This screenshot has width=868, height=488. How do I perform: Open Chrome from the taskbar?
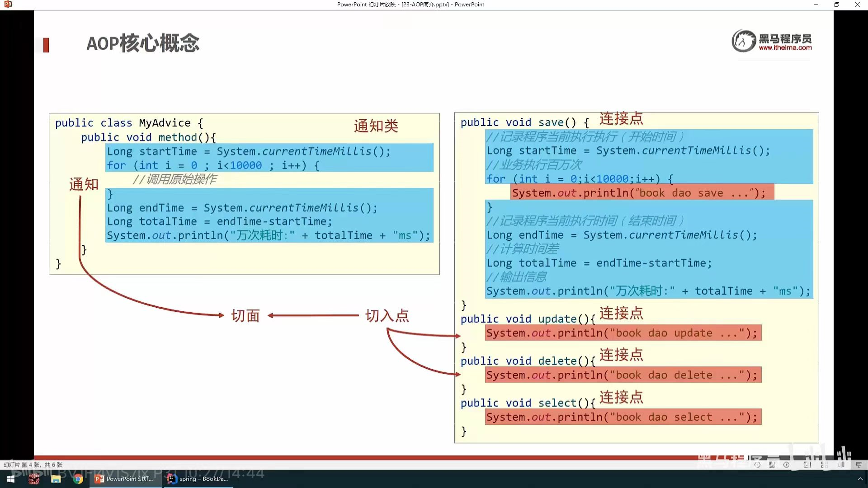tap(78, 479)
